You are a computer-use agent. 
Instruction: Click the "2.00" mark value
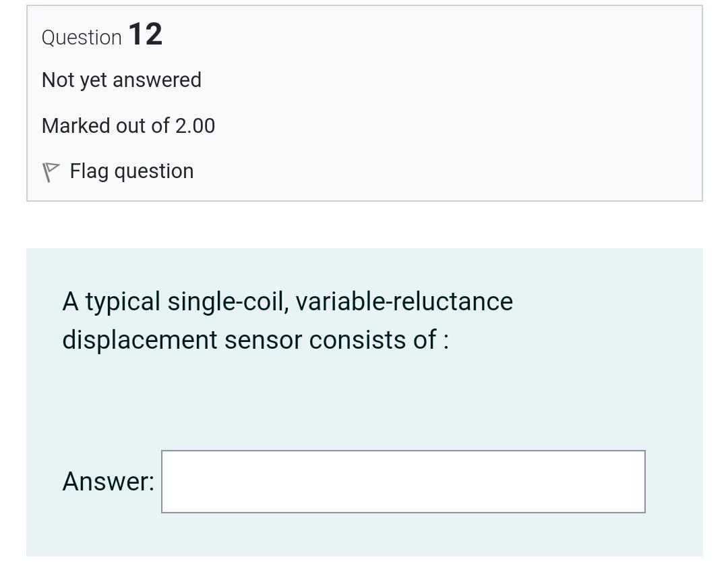pos(195,126)
